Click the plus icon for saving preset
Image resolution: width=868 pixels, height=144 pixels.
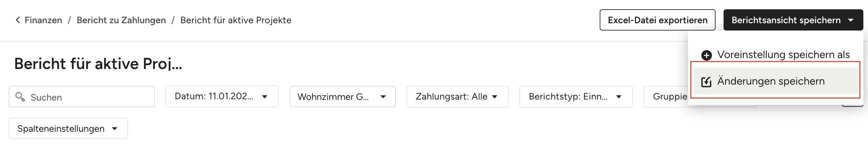click(x=706, y=55)
